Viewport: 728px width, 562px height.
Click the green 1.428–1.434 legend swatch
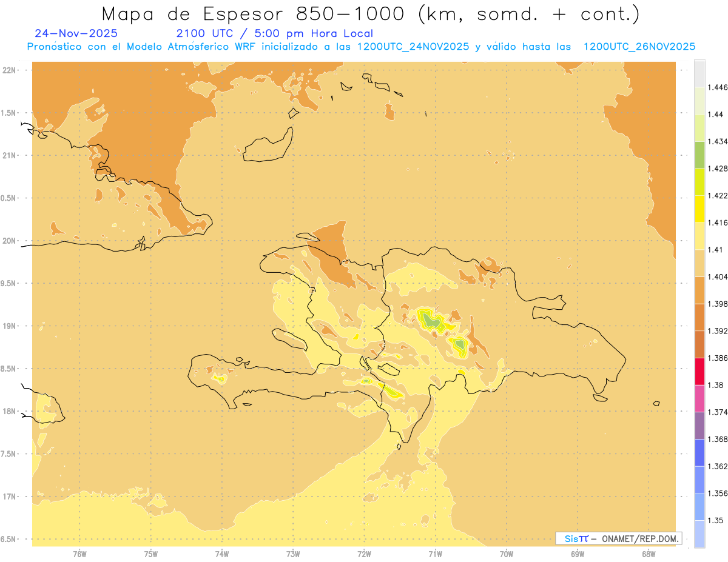pyautogui.click(x=699, y=155)
